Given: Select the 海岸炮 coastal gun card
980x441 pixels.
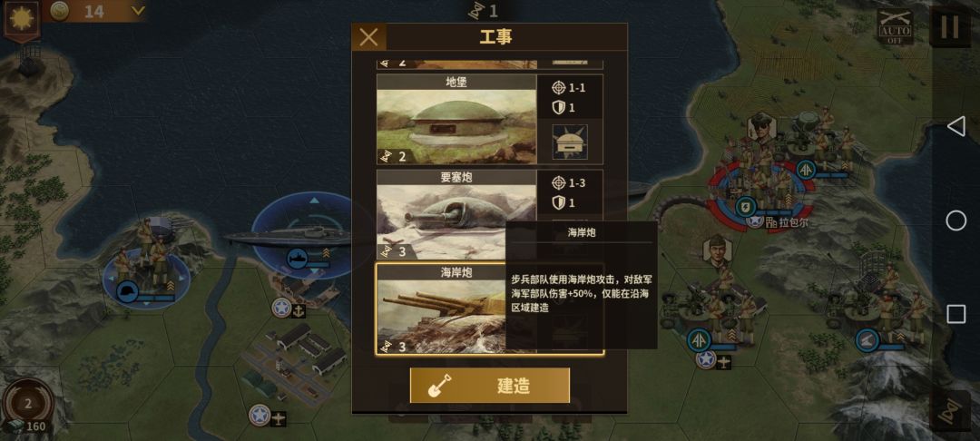Looking at the screenshot, I should click(x=456, y=309).
